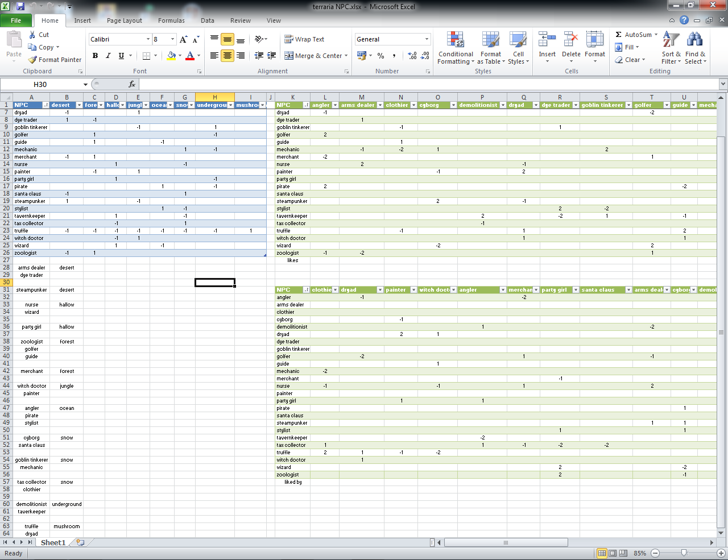Align text to bottom
The height and width of the screenshot is (560, 728).
coord(241,39)
